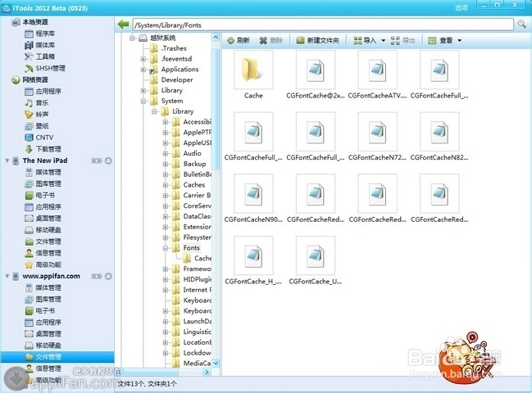Expand the .fseventsd tree node
This screenshot has width=532, height=393.
click(x=143, y=59)
